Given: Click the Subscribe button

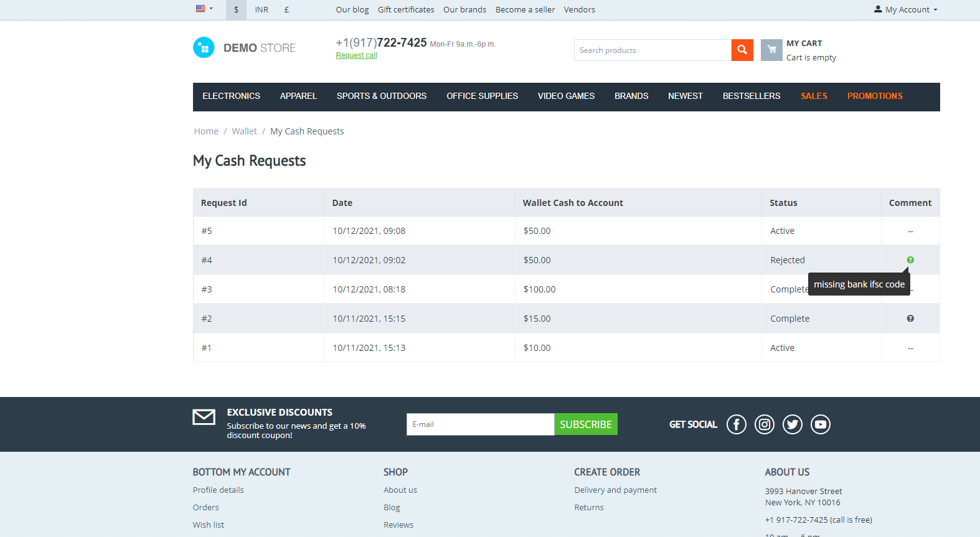Looking at the screenshot, I should (x=586, y=424).
